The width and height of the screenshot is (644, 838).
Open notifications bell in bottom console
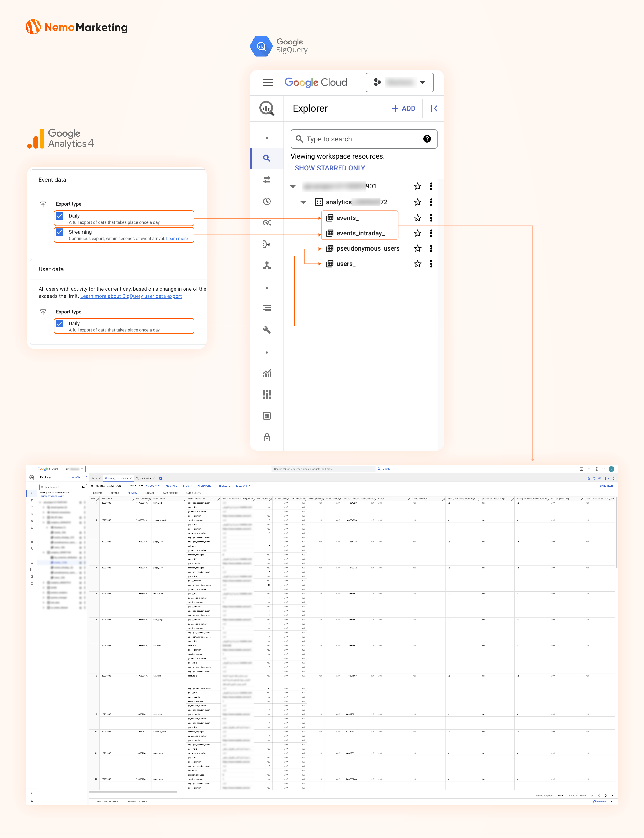(589, 469)
